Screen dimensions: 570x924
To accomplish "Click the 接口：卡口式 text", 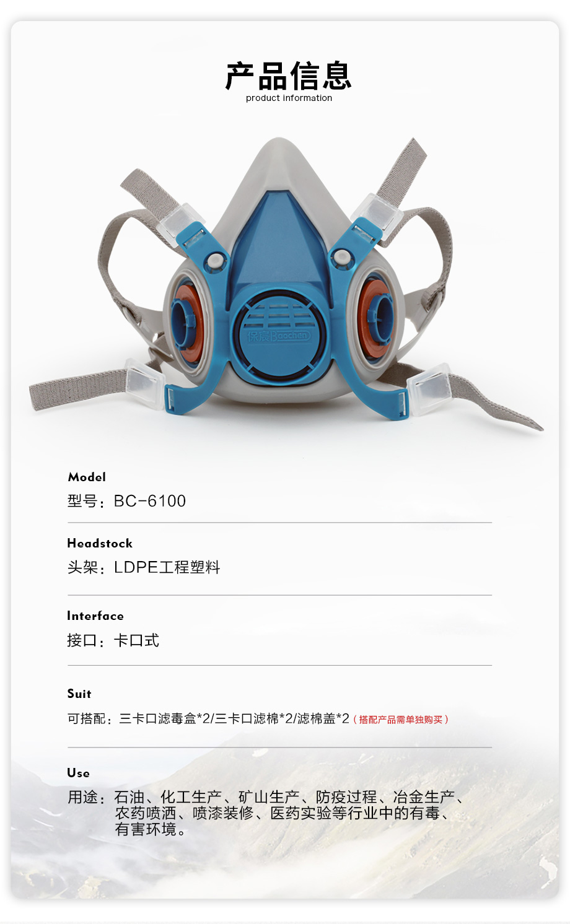I will point(113,640).
